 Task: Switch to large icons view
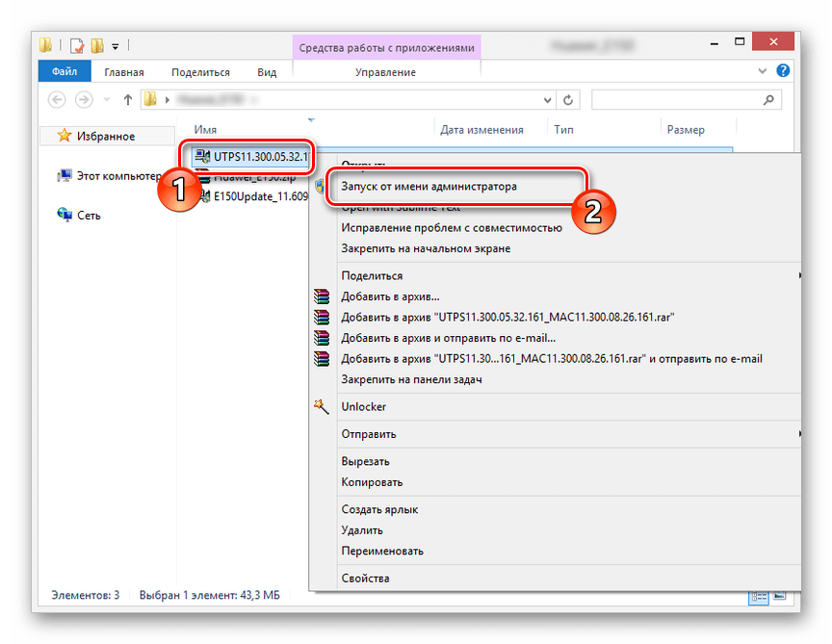point(779,596)
